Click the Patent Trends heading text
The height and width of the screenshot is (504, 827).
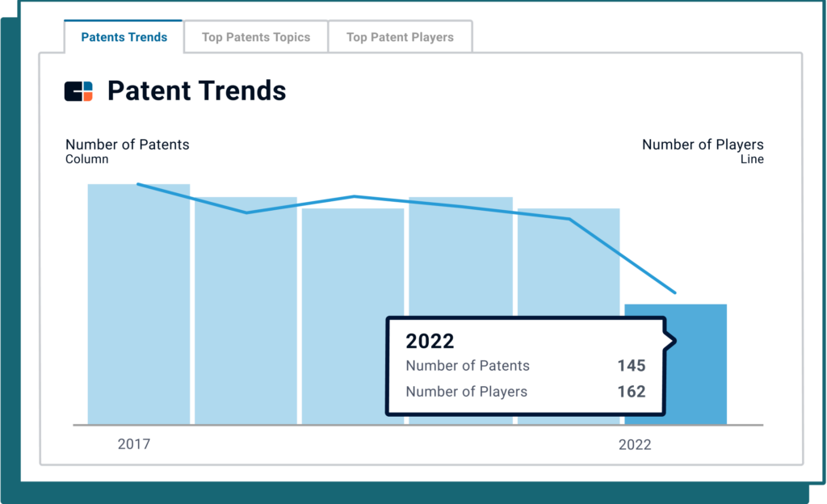tap(196, 90)
